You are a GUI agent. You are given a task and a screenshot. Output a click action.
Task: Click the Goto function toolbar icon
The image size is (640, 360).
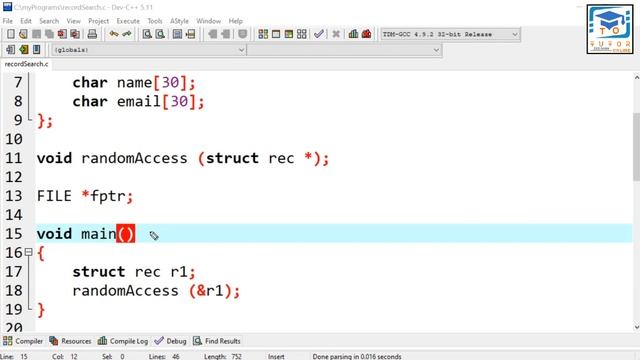(177, 34)
